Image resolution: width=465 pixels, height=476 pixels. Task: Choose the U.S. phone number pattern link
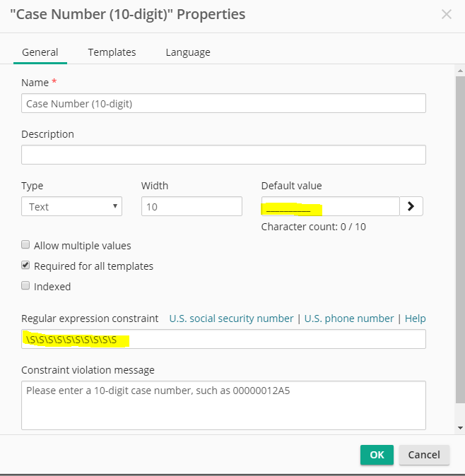tap(349, 319)
